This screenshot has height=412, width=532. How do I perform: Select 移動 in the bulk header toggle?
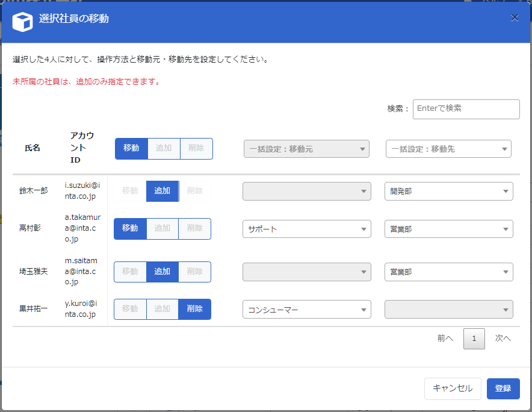tap(131, 148)
